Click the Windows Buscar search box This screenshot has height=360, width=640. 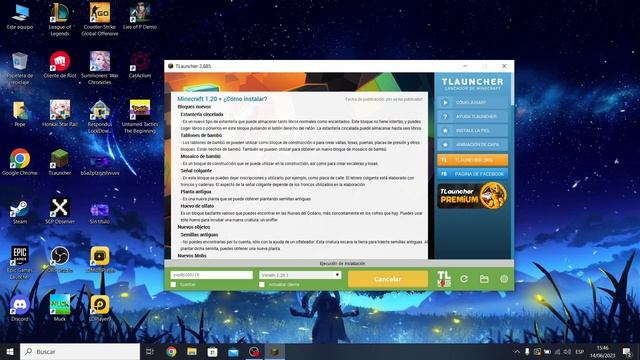point(80,351)
